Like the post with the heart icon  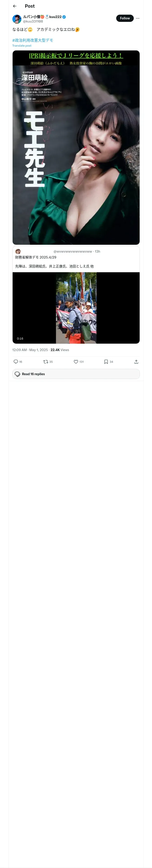pos(76,362)
